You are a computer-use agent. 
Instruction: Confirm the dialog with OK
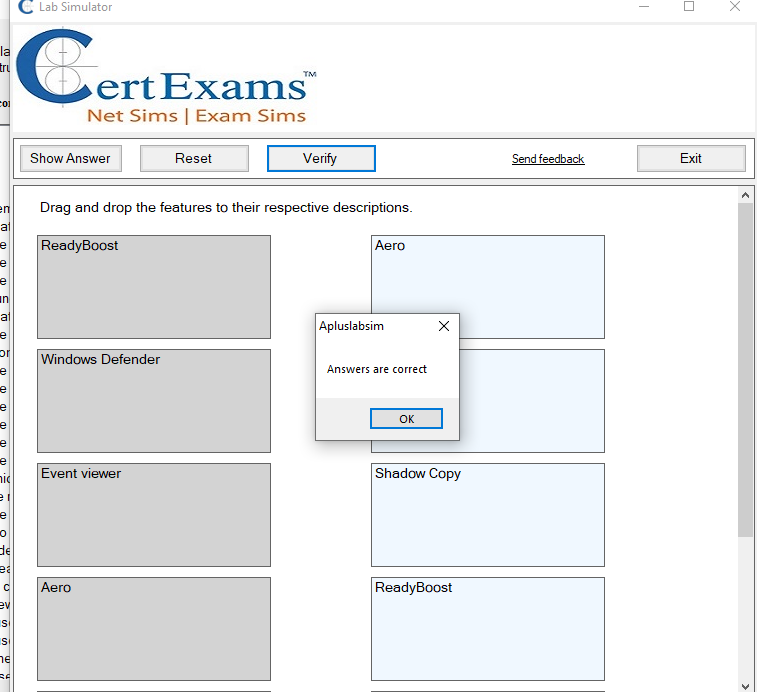pos(406,419)
